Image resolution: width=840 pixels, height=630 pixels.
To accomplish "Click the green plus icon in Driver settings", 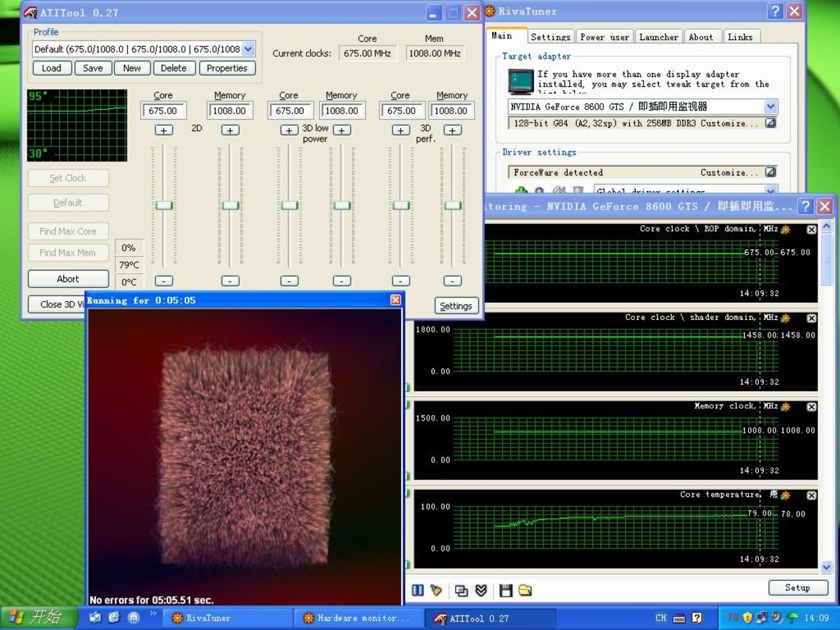I will (521, 191).
